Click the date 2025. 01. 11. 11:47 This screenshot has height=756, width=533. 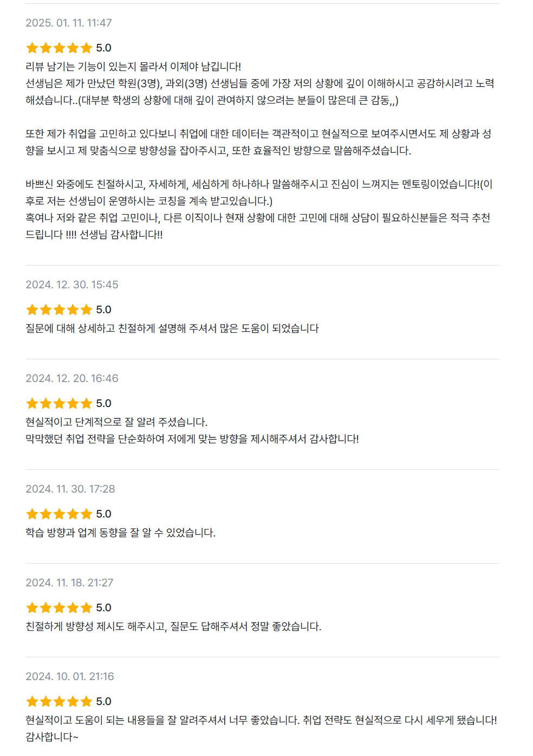coord(69,23)
